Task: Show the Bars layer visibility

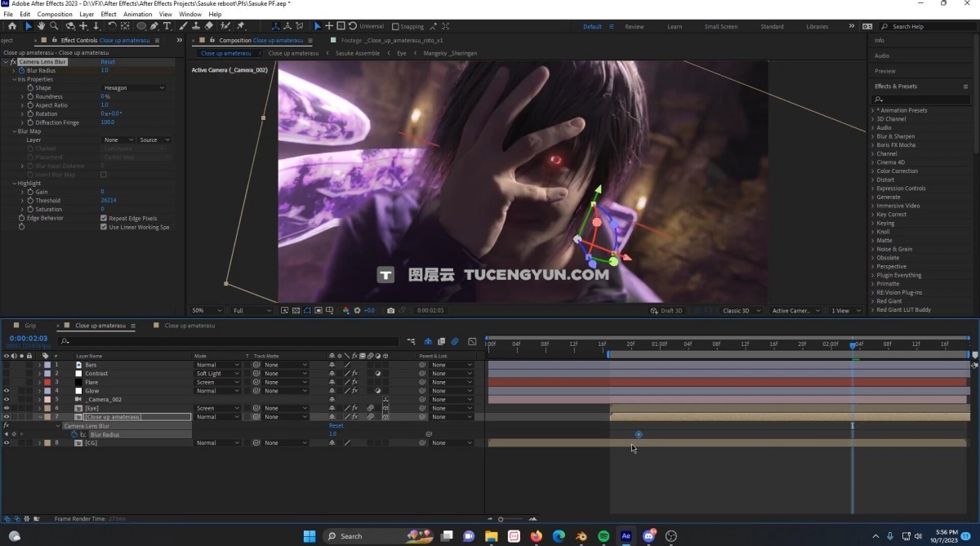Action: pos(7,365)
